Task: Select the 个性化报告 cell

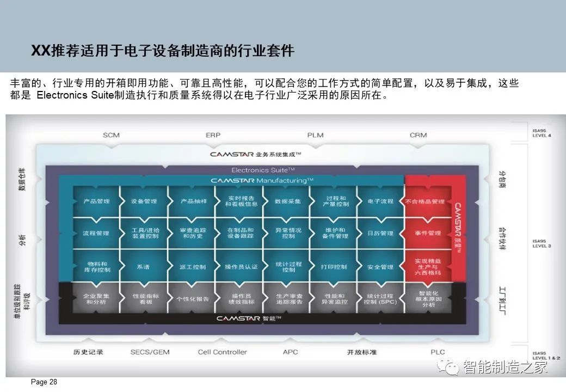Action: [x=192, y=299]
